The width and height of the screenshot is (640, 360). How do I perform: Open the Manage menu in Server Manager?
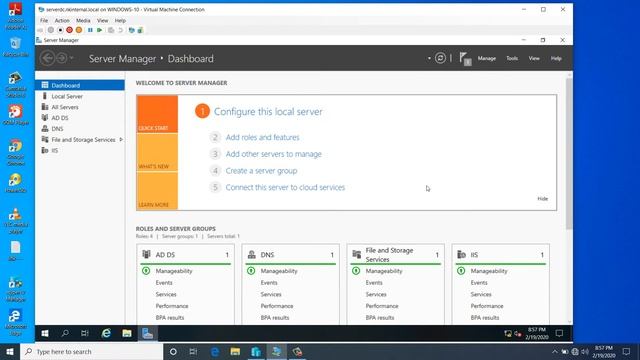(487, 58)
